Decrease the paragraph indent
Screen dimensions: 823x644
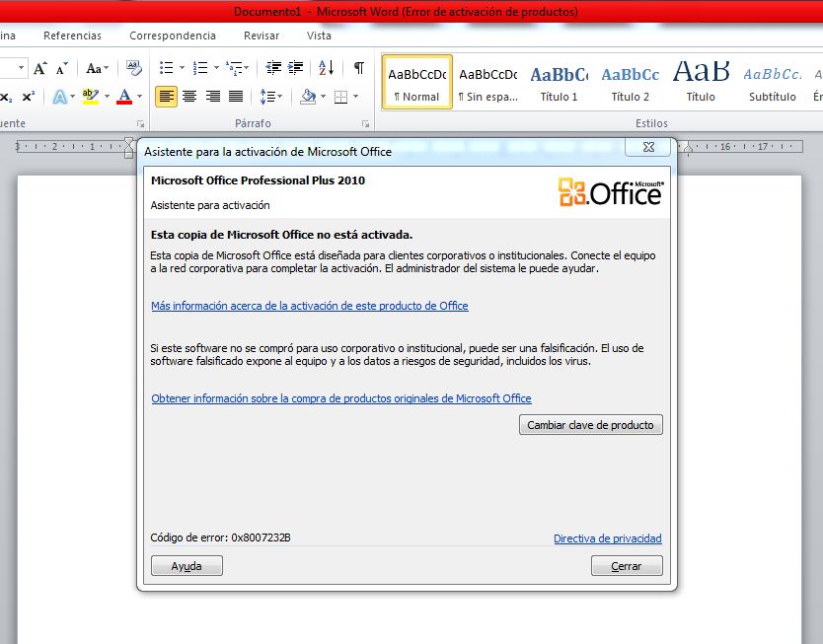[x=273, y=68]
